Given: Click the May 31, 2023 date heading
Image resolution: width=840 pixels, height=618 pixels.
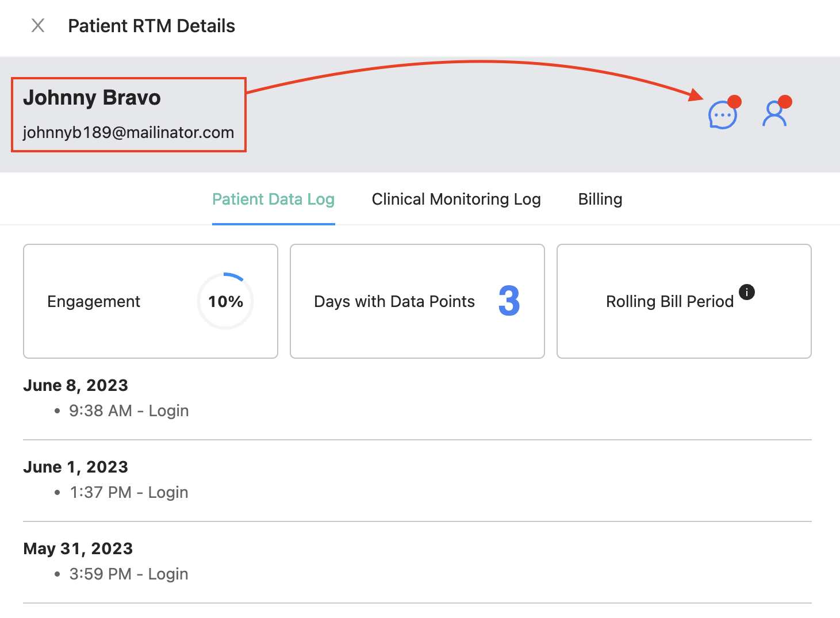Looking at the screenshot, I should [78, 548].
